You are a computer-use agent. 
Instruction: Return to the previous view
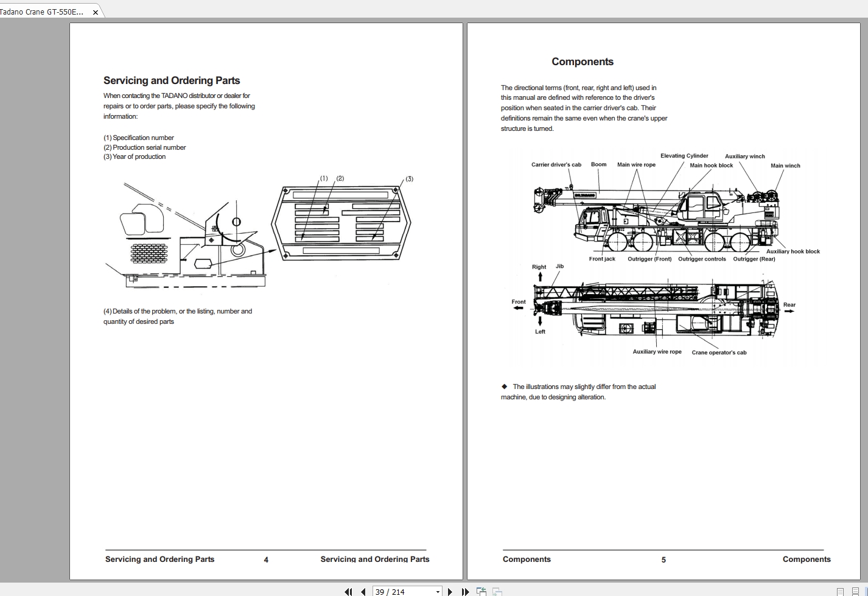point(481,591)
